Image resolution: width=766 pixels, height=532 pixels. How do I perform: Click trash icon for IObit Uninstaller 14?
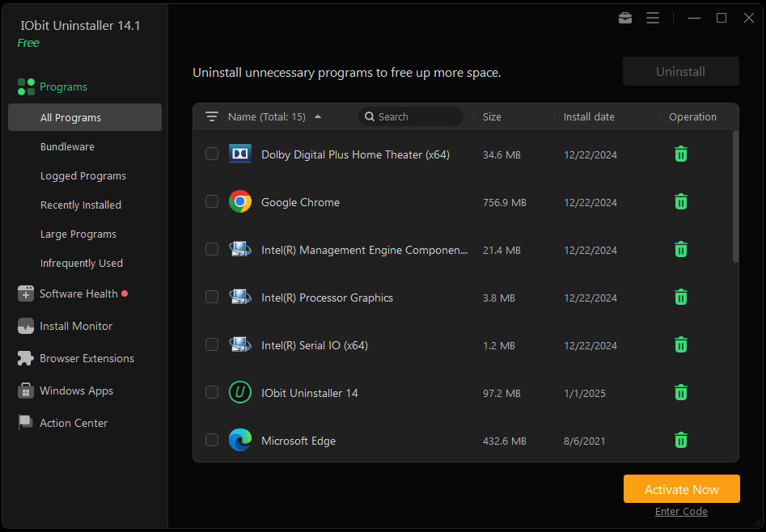680,392
